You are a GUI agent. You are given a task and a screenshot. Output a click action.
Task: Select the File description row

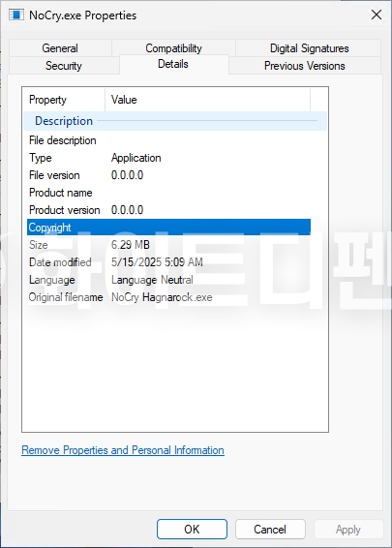(x=168, y=140)
